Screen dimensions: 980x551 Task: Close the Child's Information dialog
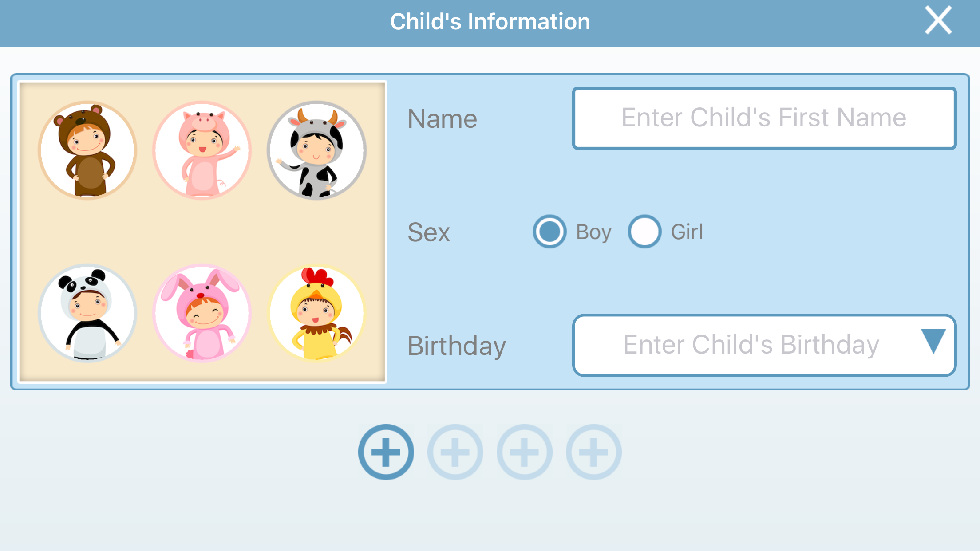point(938,20)
